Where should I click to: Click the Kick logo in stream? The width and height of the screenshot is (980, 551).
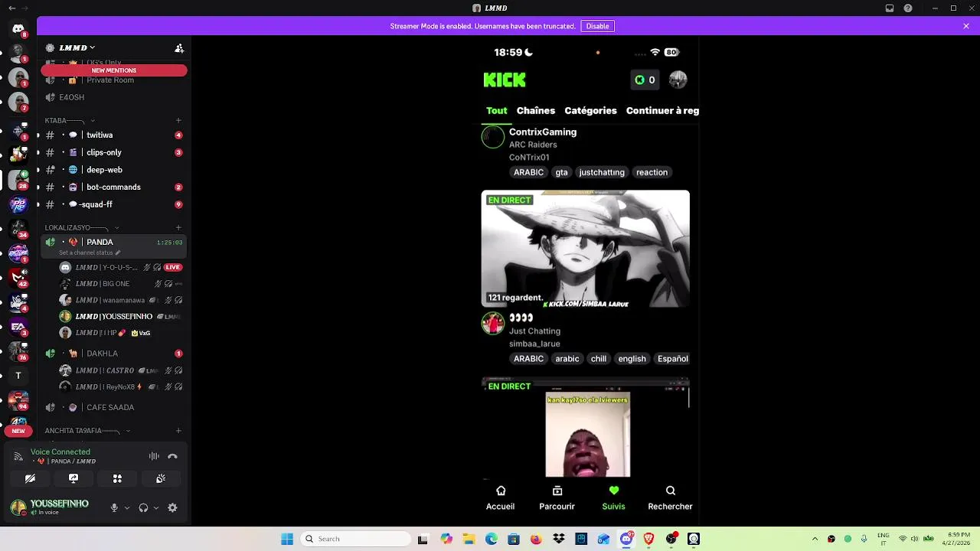tap(505, 80)
